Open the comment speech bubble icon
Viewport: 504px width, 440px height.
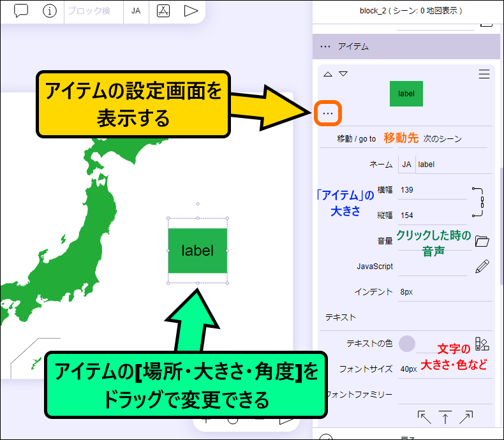[21, 11]
